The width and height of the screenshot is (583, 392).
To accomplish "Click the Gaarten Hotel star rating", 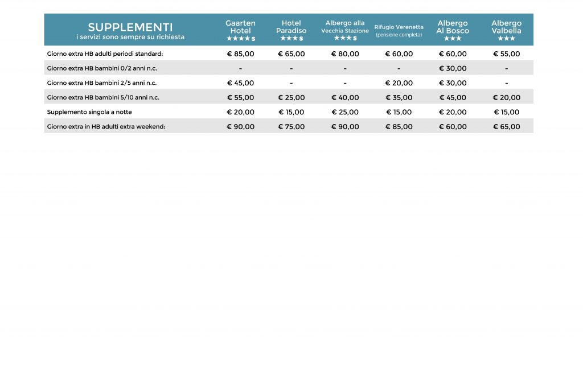I will 241,38.
